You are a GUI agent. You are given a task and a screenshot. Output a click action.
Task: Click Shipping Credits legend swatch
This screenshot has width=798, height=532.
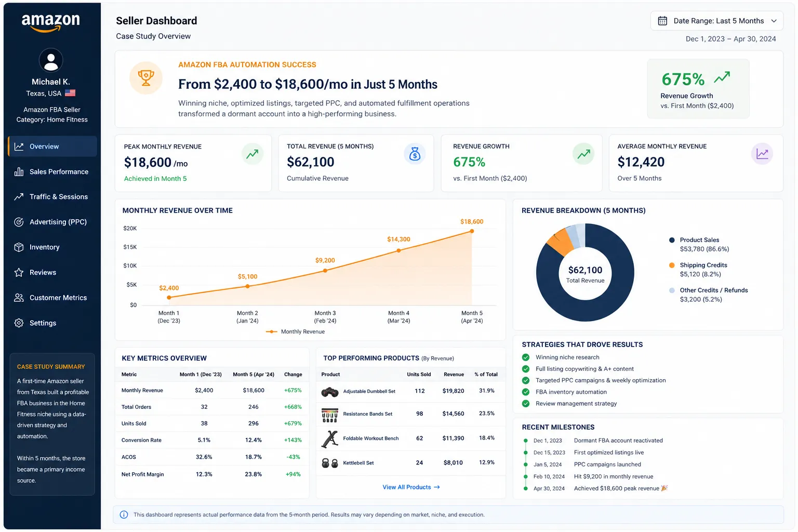pyautogui.click(x=672, y=265)
